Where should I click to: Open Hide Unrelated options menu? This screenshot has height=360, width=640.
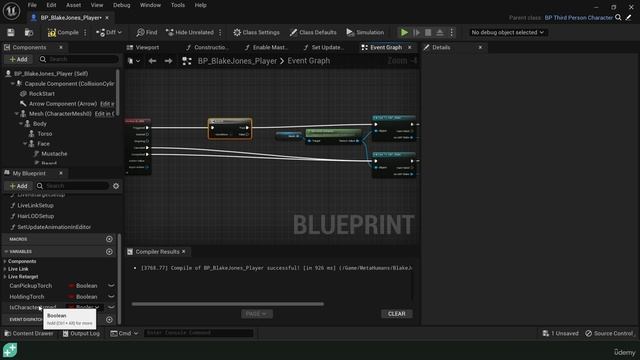coord(220,32)
